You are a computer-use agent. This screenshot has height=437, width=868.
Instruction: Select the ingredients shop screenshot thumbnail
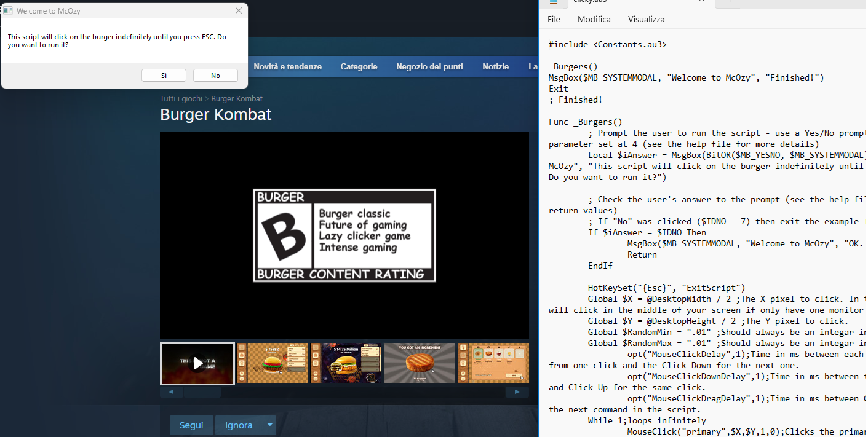pyautogui.click(x=493, y=363)
